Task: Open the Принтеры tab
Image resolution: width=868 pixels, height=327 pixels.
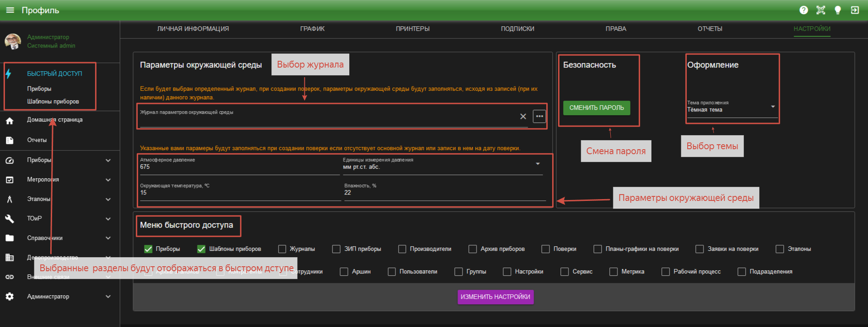Action: click(413, 29)
